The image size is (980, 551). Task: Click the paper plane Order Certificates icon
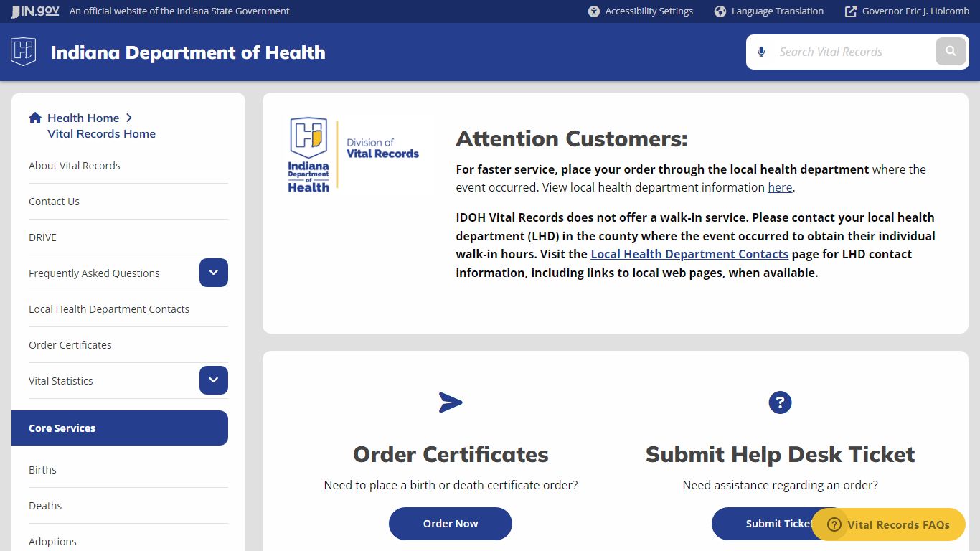tap(451, 402)
